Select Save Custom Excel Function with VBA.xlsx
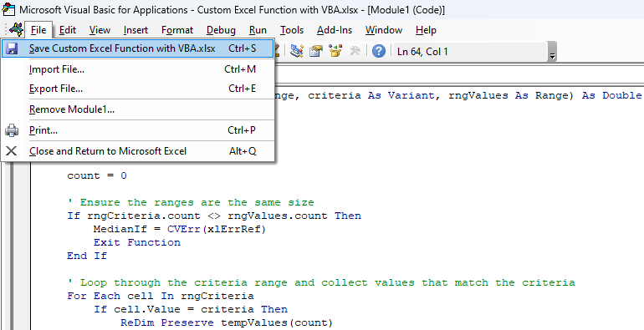Image resolution: width=644 pixels, height=330 pixels. click(x=138, y=48)
